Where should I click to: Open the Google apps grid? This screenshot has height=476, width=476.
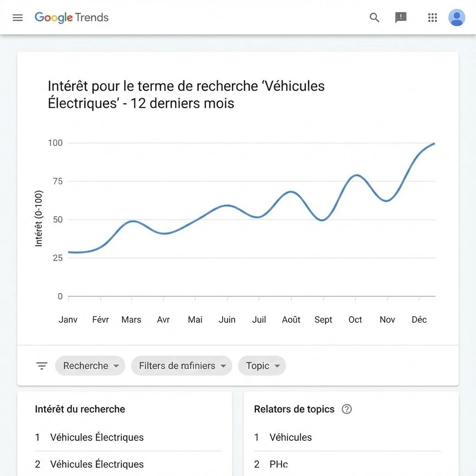pos(432,18)
